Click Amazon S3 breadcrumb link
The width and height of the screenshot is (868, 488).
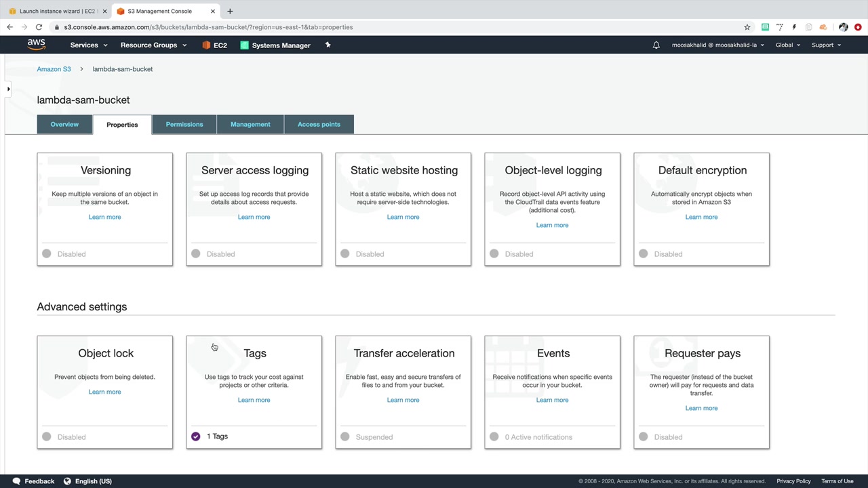[54, 69]
